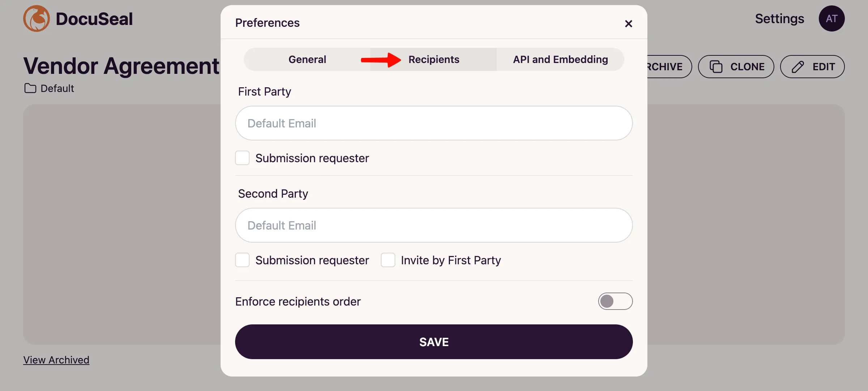Close the Preferences dialog
Screen dimensions: 868x391
pyautogui.click(x=629, y=24)
